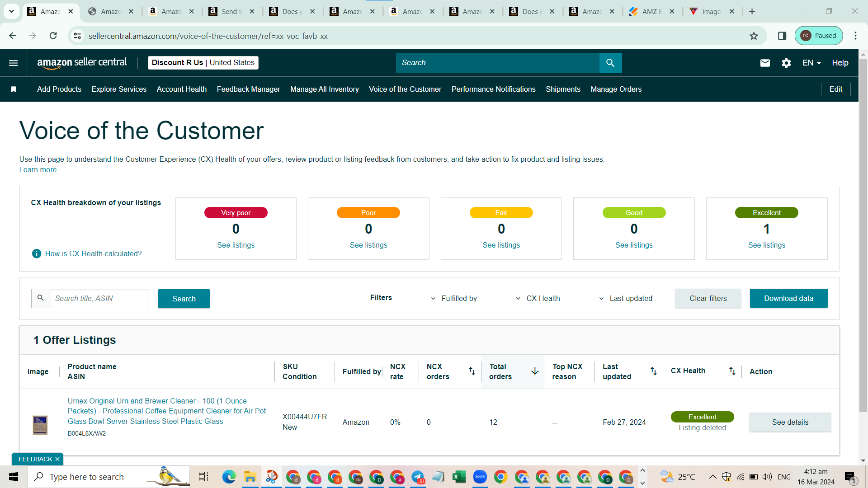Click the info icon beside CX Health calculated
Viewport: 868px width, 488px height.
point(37,254)
